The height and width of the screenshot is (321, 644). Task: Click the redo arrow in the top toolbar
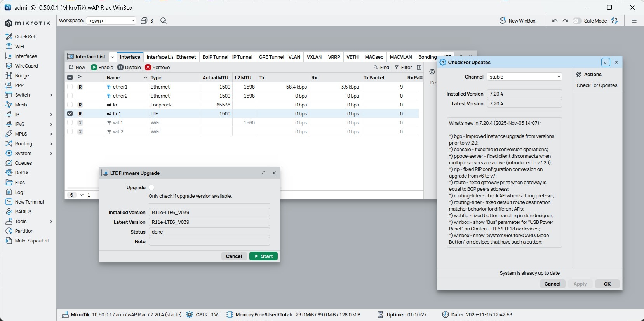[x=565, y=21]
